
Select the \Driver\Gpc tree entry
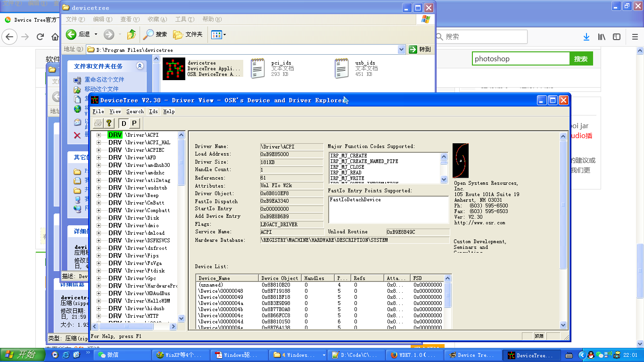click(140, 278)
